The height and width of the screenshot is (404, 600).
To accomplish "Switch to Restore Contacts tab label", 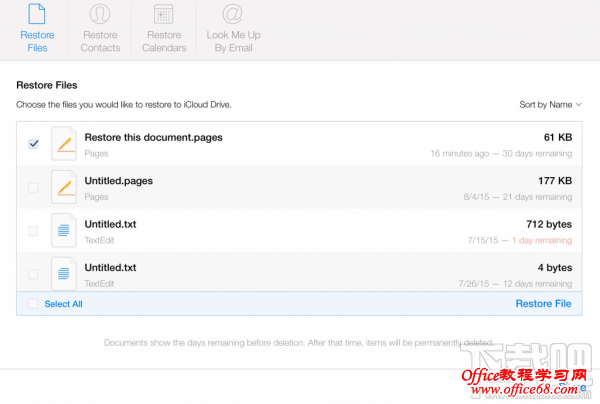I will click(100, 41).
